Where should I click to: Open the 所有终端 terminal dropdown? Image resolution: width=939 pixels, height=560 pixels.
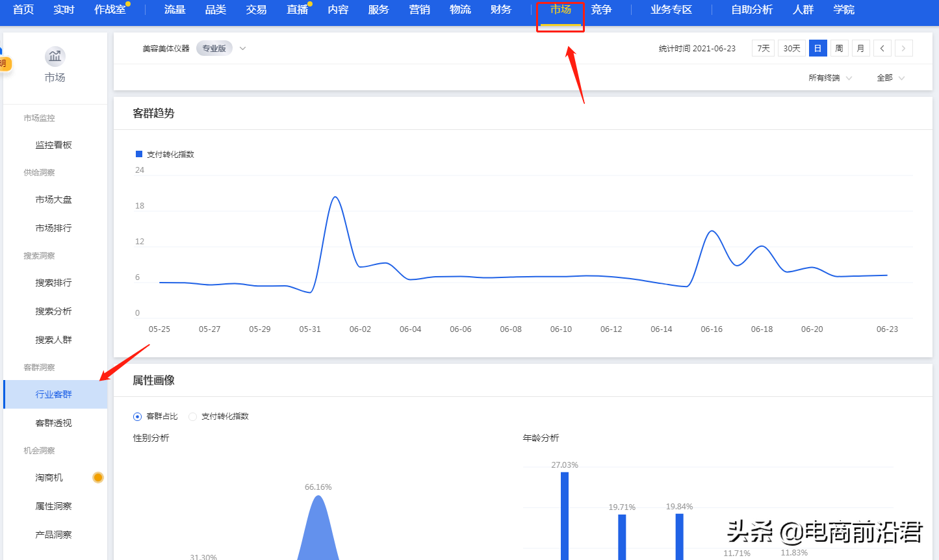pos(830,78)
